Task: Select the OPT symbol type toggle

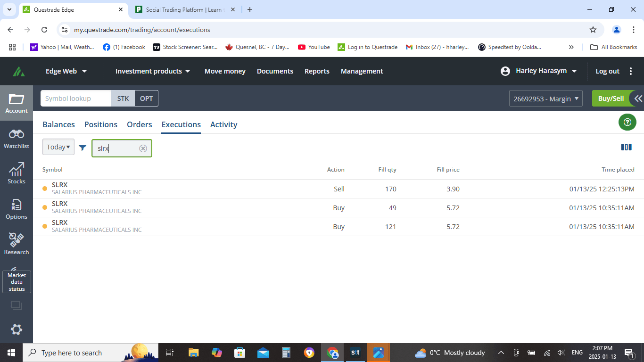Action: [x=147, y=99]
